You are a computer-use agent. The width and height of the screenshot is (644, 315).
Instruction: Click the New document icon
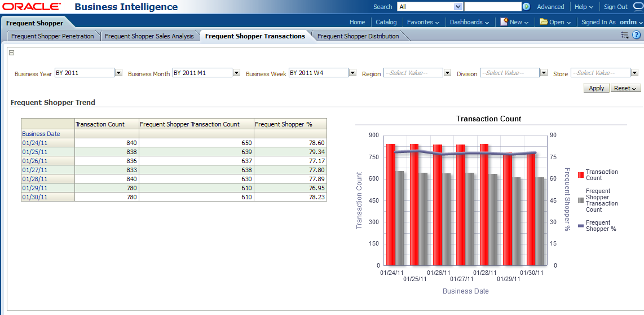tap(505, 21)
